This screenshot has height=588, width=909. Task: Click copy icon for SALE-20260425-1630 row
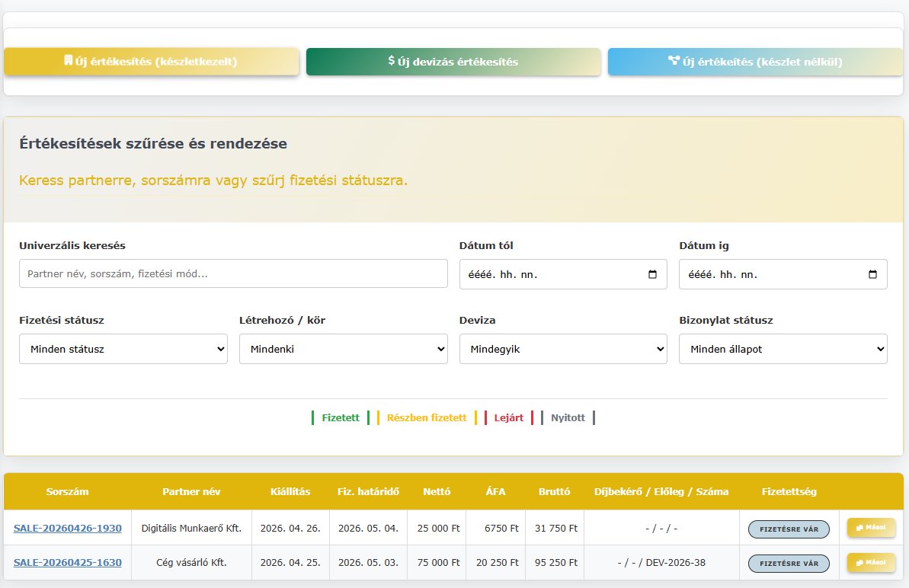(x=860, y=563)
